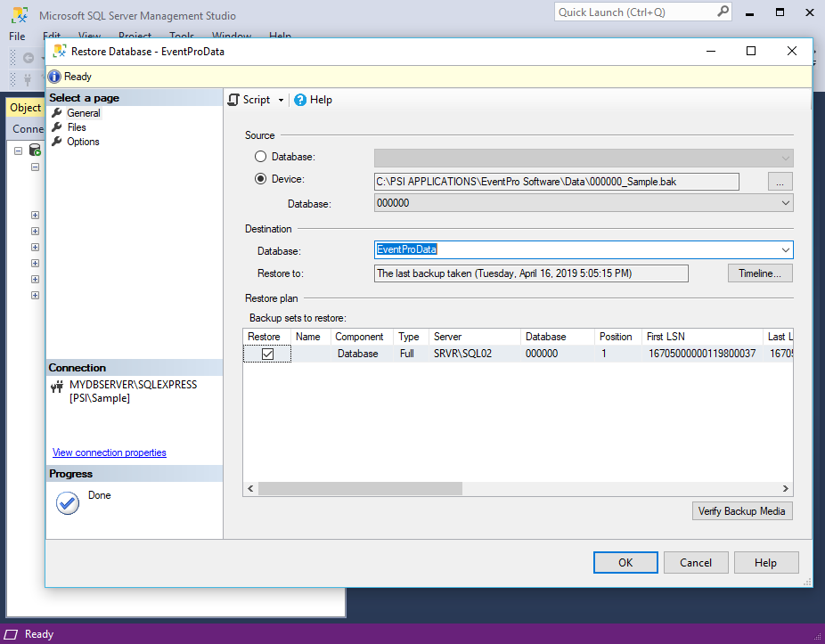This screenshot has width=825, height=644.
Task: Click the bottom Help button
Action: click(765, 563)
